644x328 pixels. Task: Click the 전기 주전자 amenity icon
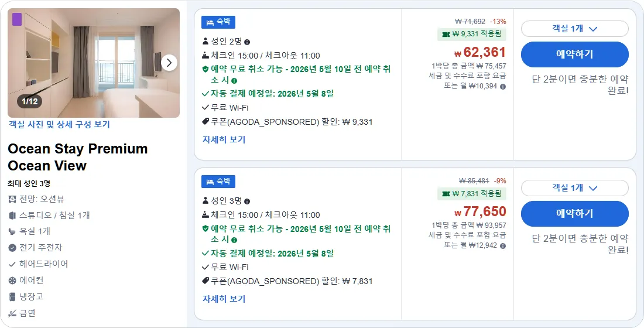(12, 248)
